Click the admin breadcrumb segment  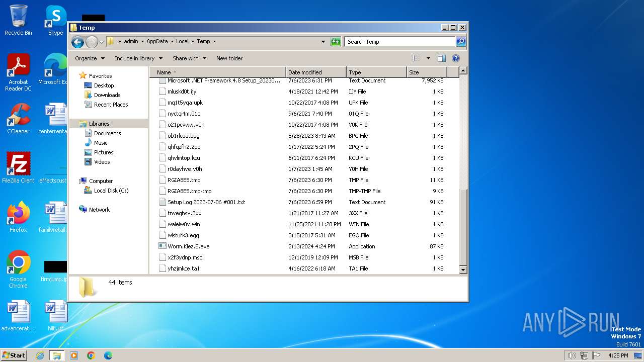[x=131, y=41]
